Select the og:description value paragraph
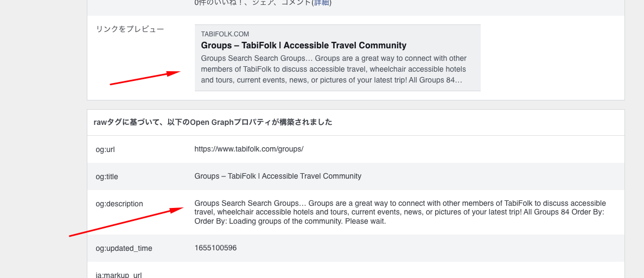The height and width of the screenshot is (278, 644). 400,212
